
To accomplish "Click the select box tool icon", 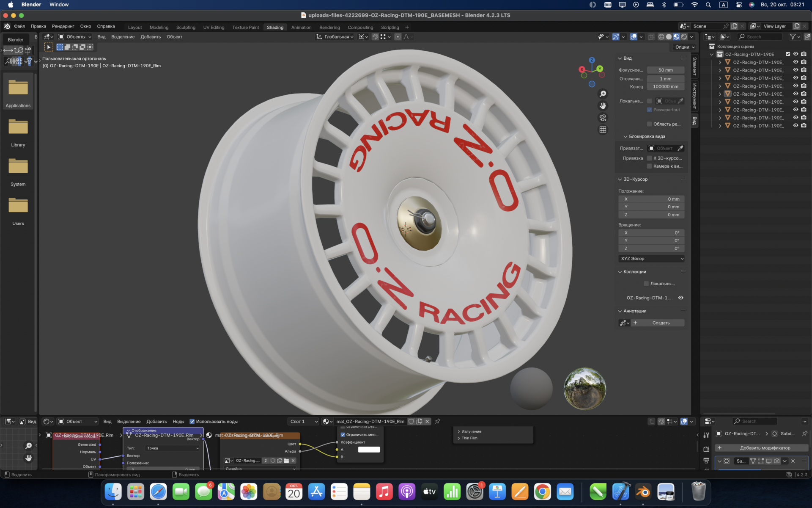I will [49, 47].
